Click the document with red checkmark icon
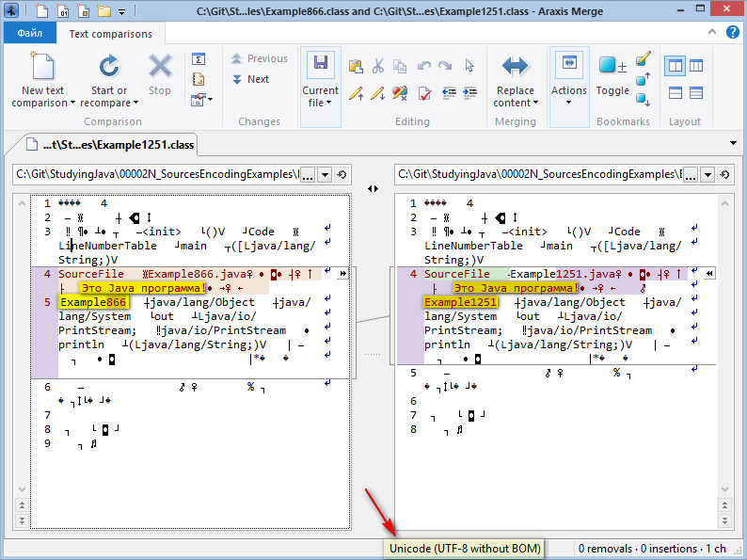This screenshot has width=747, height=560. click(424, 93)
